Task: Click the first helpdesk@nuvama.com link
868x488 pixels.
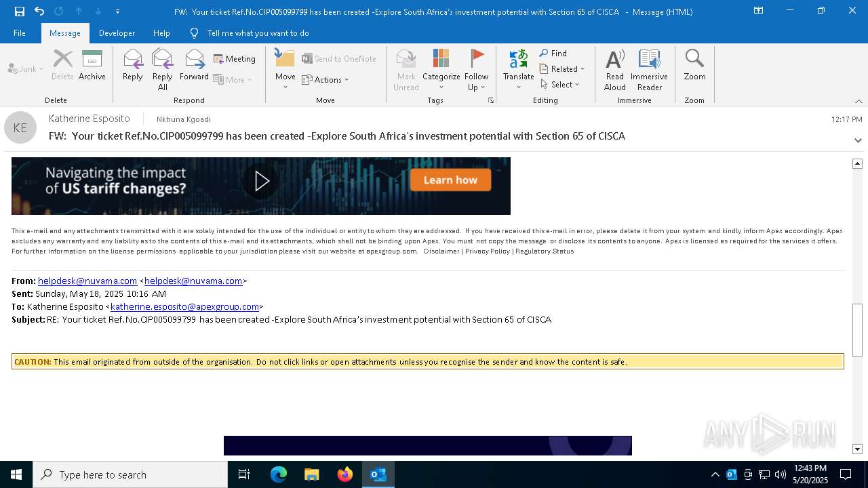Action: point(87,281)
